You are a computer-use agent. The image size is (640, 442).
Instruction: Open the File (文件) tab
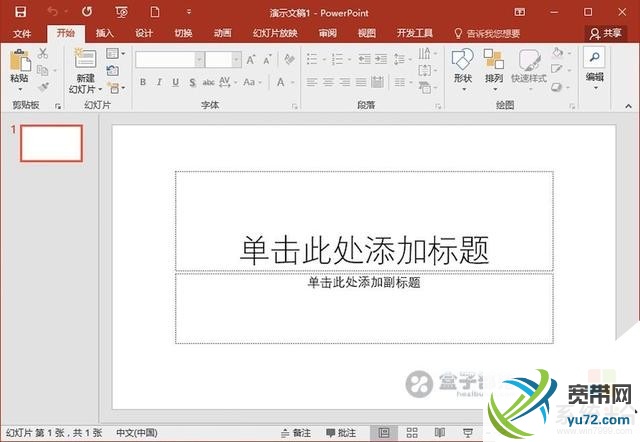pyautogui.click(x=22, y=33)
